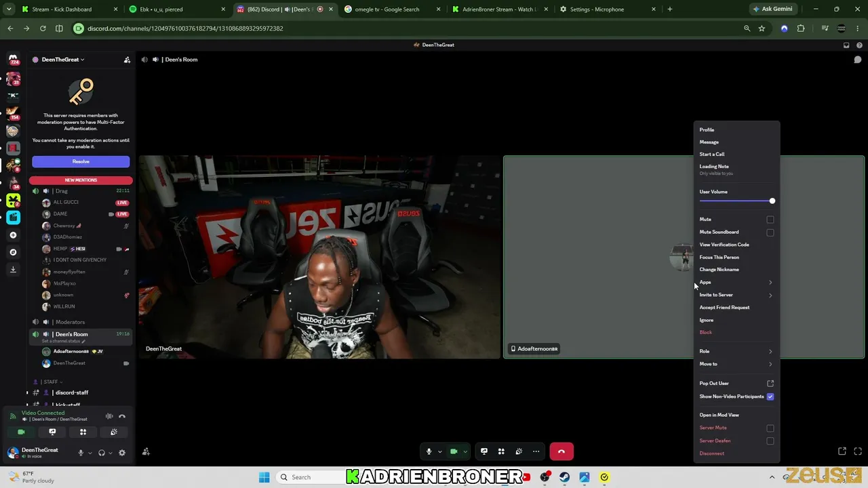The image size is (868, 488).
Task: Open the Discover servers compass icon
Action: pyautogui.click(x=13, y=252)
